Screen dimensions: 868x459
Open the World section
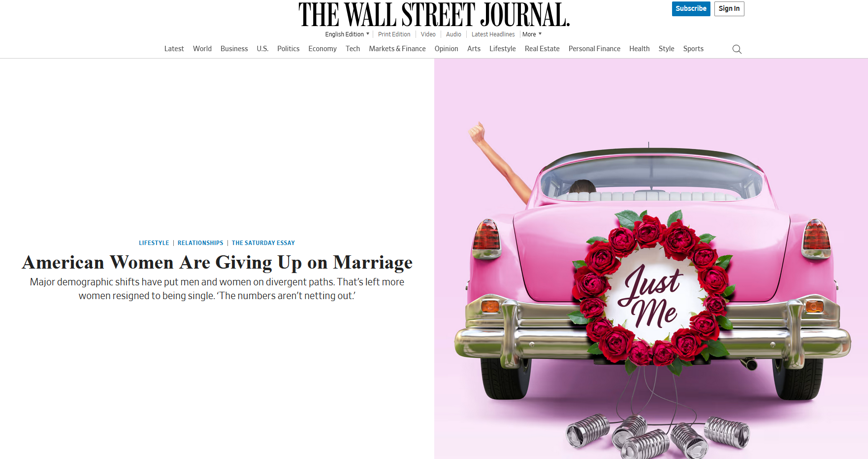(202, 49)
